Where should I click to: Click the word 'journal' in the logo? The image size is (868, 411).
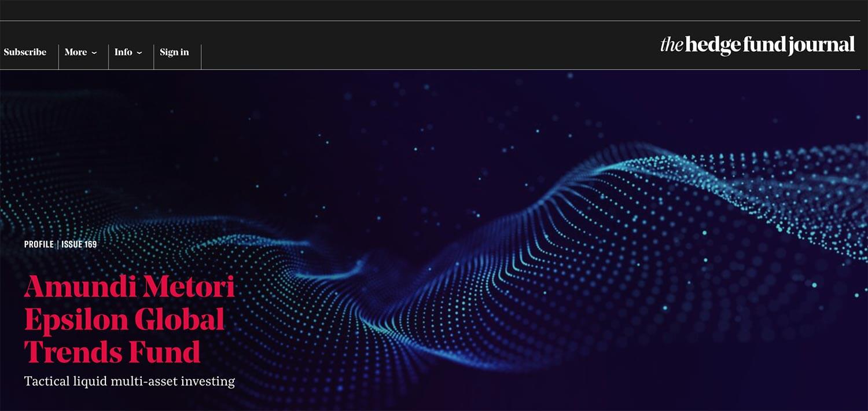(822, 46)
